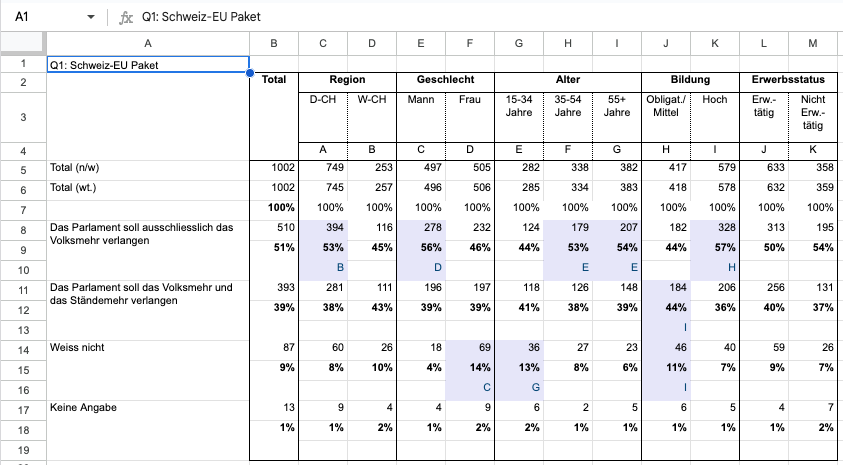Click the merged 'Region' header cell
The height and width of the screenshot is (465, 843).
347,80
